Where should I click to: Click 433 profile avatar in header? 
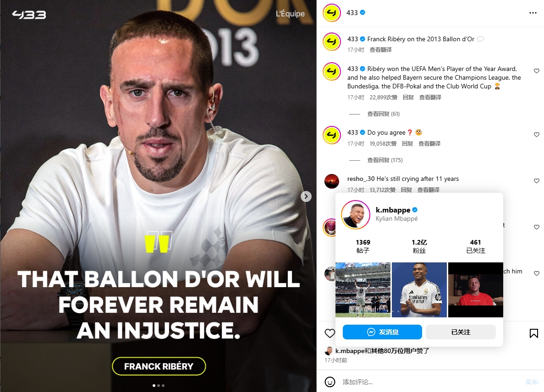[x=332, y=13]
